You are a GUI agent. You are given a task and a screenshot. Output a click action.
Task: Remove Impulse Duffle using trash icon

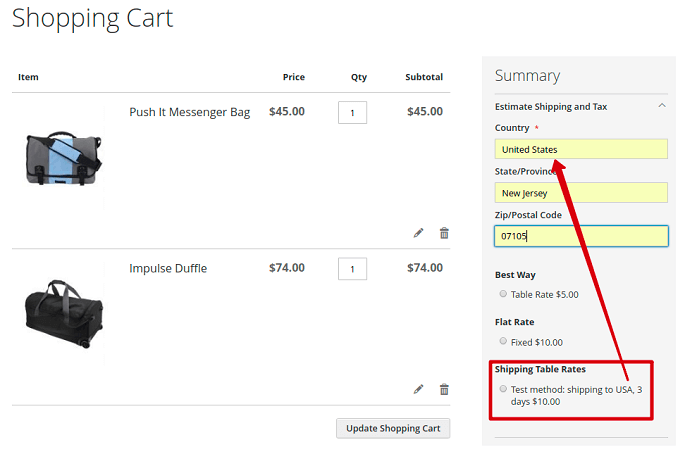[x=444, y=389]
